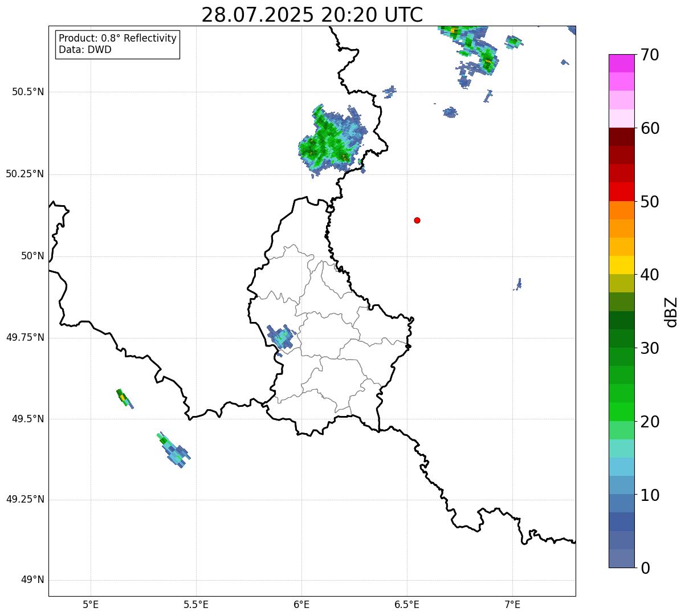The image size is (685, 616).
Task: Click the radar echo near 5.4°E 49.4°N
Action: pos(173,450)
